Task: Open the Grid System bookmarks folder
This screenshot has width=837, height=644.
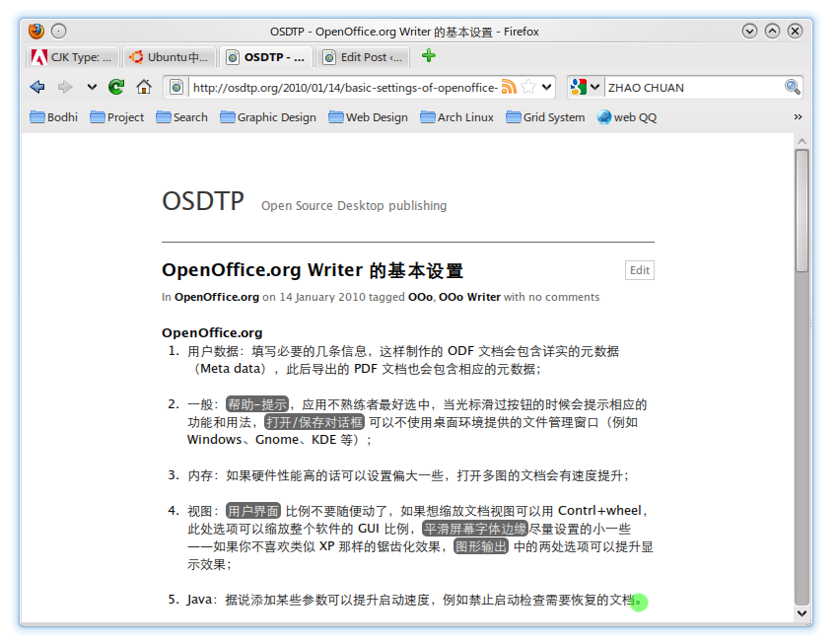Action: pos(545,117)
